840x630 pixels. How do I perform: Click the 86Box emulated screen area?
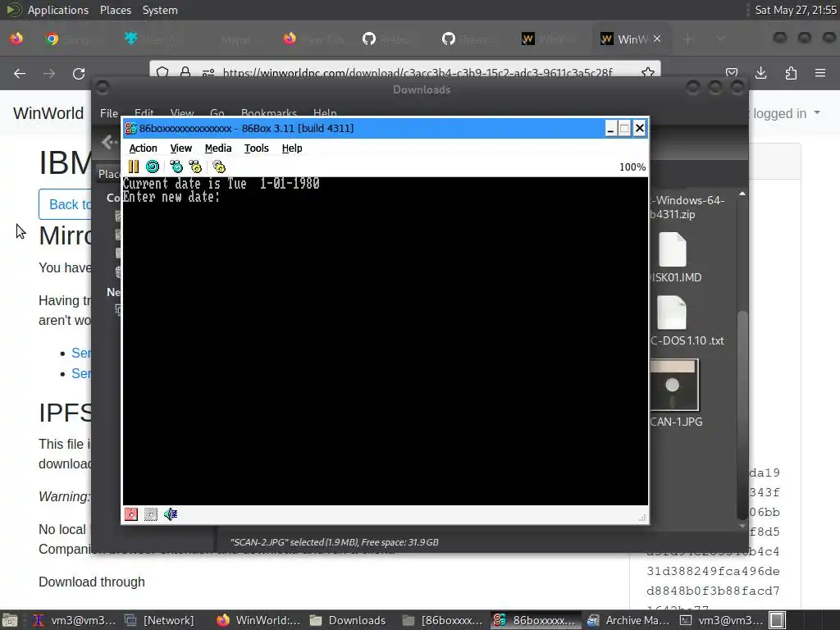tap(386, 340)
